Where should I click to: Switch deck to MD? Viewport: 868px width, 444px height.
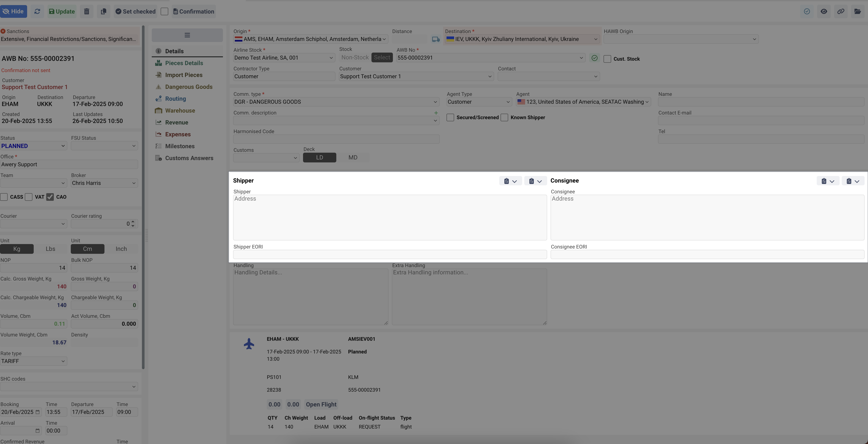pos(352,158)
